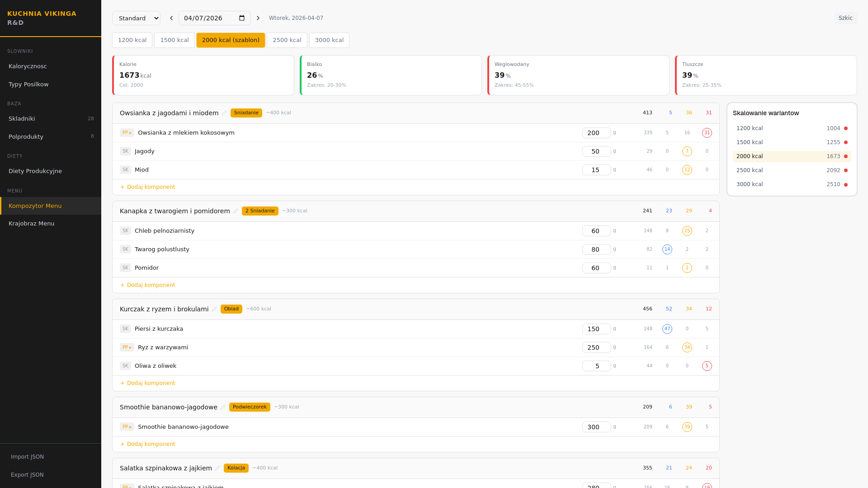Open Obiad meal type badge

231,309
